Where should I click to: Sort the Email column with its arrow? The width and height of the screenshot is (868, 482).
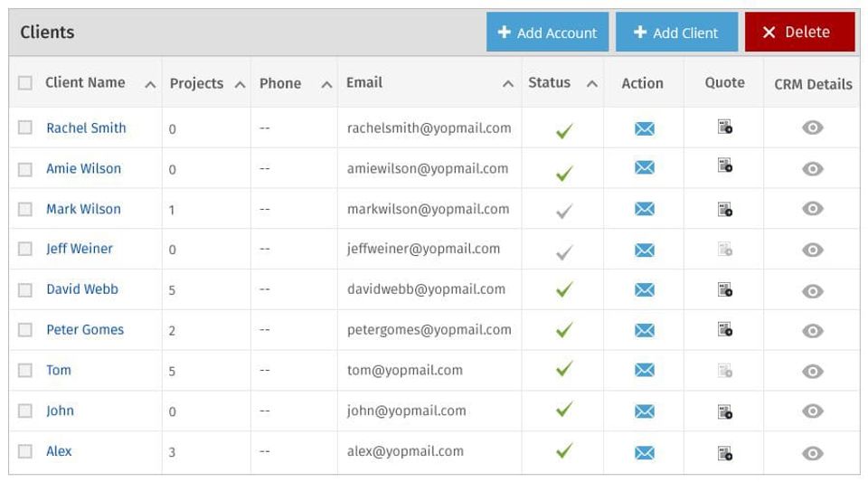[x=508, y=84]
